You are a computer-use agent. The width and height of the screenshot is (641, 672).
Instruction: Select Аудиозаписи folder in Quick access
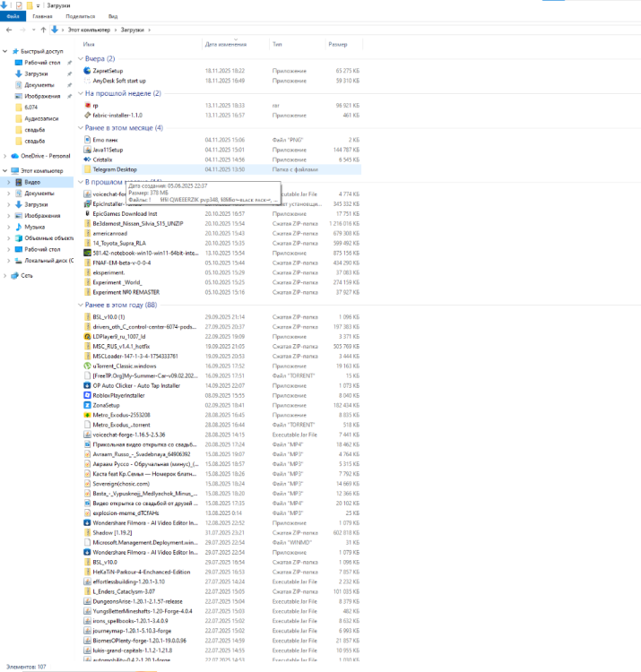pyautogui.click(x=41, y=118)
